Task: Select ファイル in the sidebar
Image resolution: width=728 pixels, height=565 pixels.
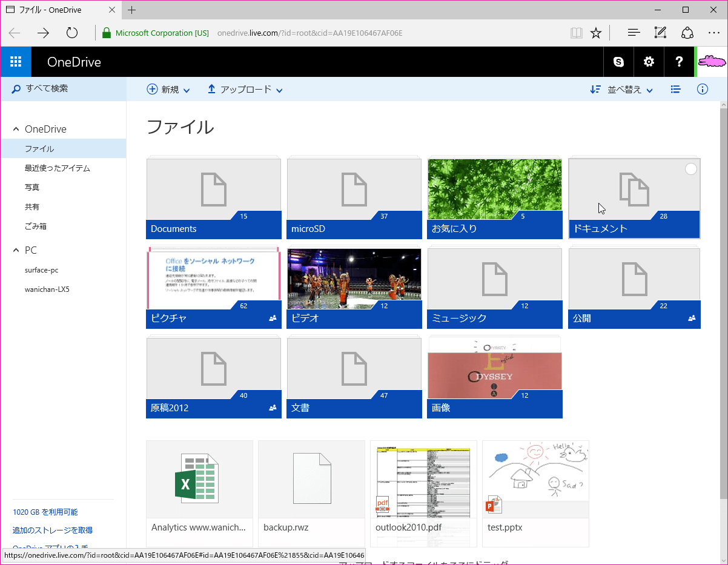Action: (x=63, y=148)
